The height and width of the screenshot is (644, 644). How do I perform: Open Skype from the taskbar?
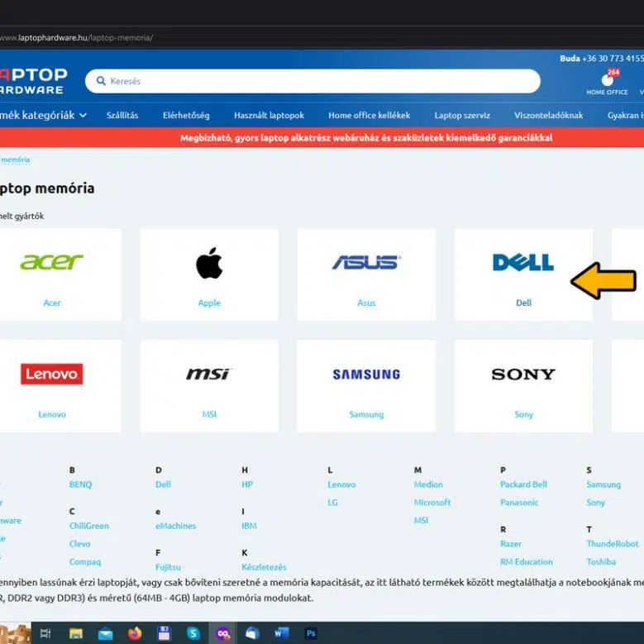click(x=193, y=634)
